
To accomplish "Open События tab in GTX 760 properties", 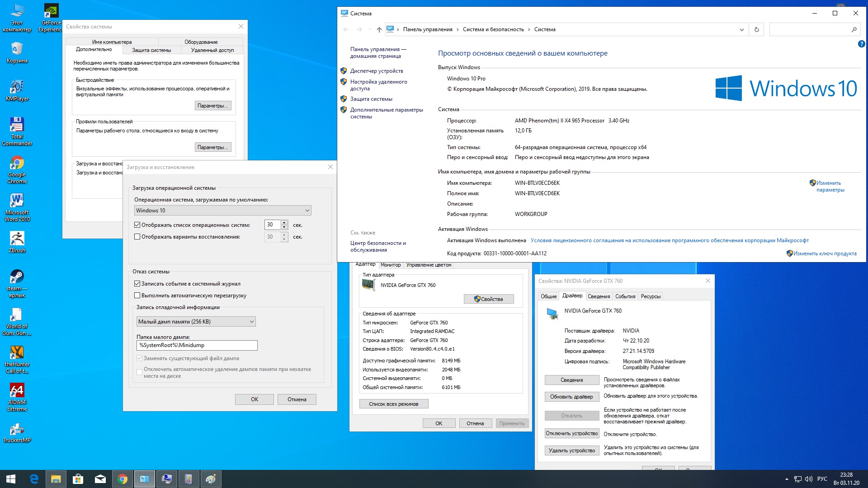I will coord(625,296).
